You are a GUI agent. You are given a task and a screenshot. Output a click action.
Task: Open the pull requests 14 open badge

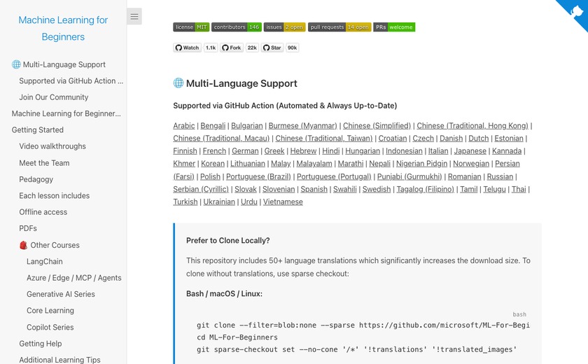pos(339,27)
